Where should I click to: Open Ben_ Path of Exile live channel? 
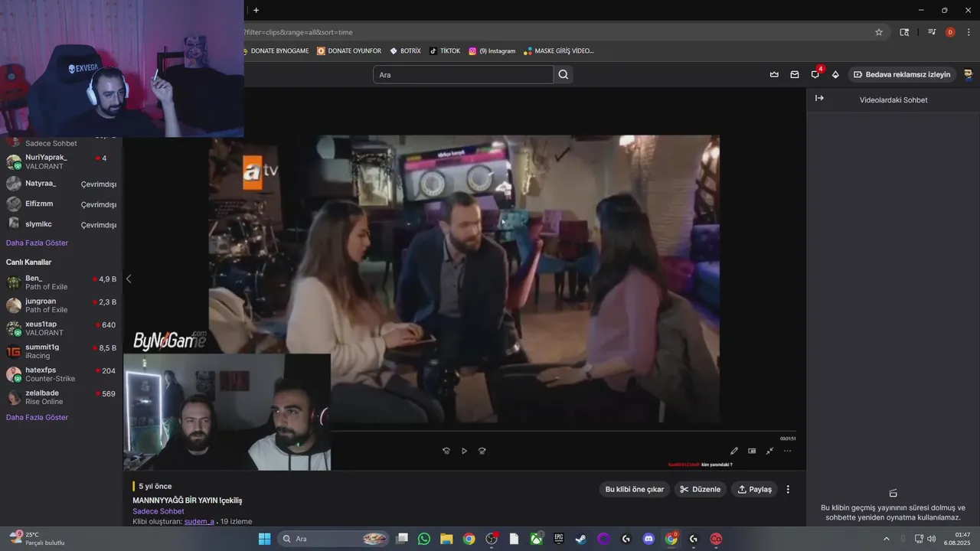pos(61,282)
